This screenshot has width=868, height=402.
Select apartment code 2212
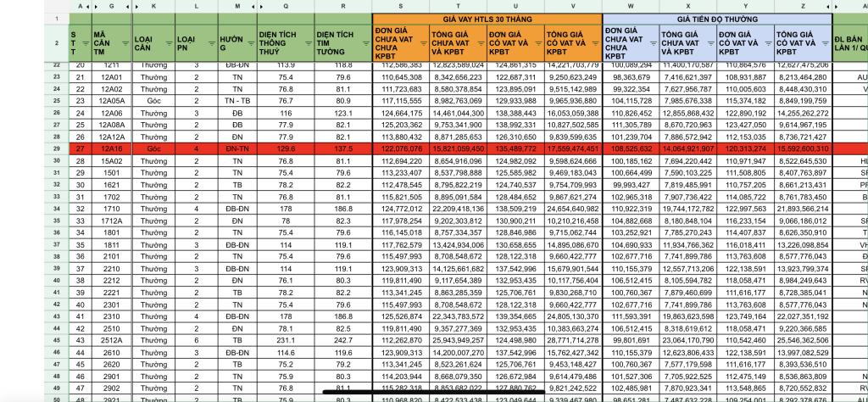pyautogui.click(x=112, y=281)
